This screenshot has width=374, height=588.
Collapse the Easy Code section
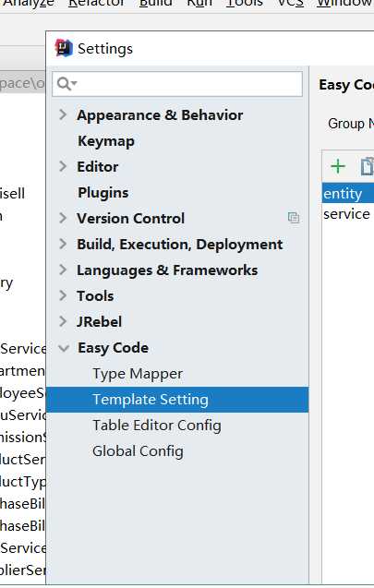click(64, 348)
